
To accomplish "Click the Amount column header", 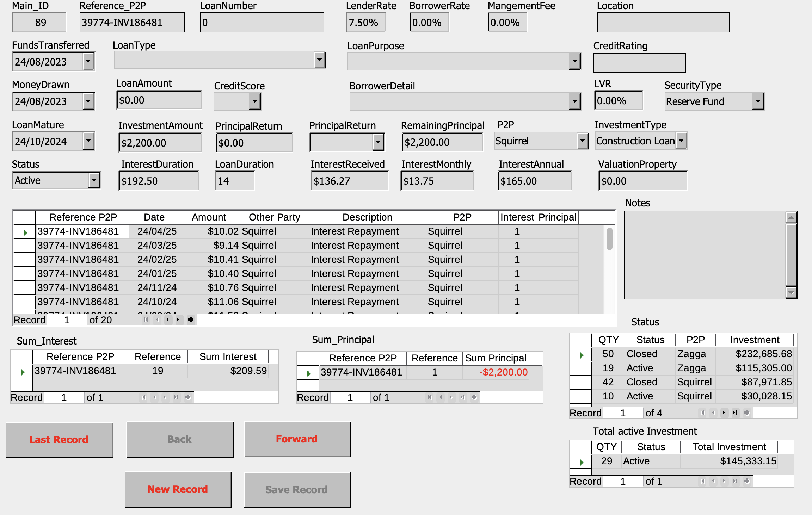I will coord(209,217).
